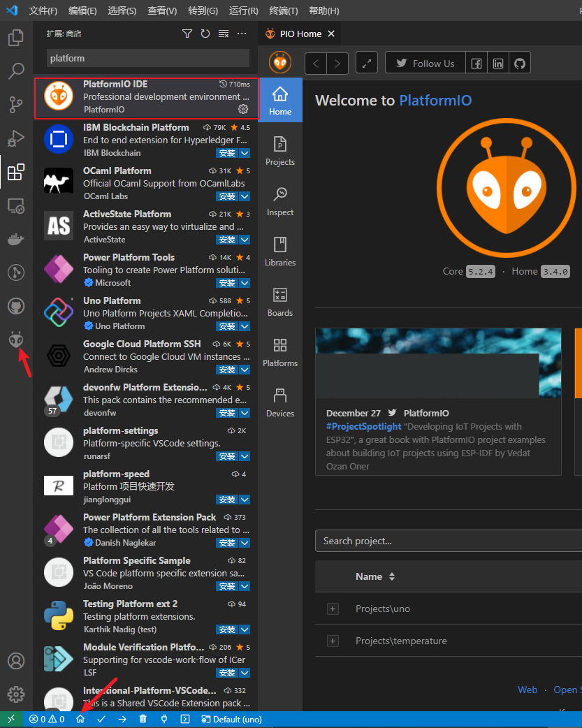The width and height of the screenshot is (582, 728).
Task: Open Platforms in PIO Home sidebar
Action: click(x=280, y=352)
